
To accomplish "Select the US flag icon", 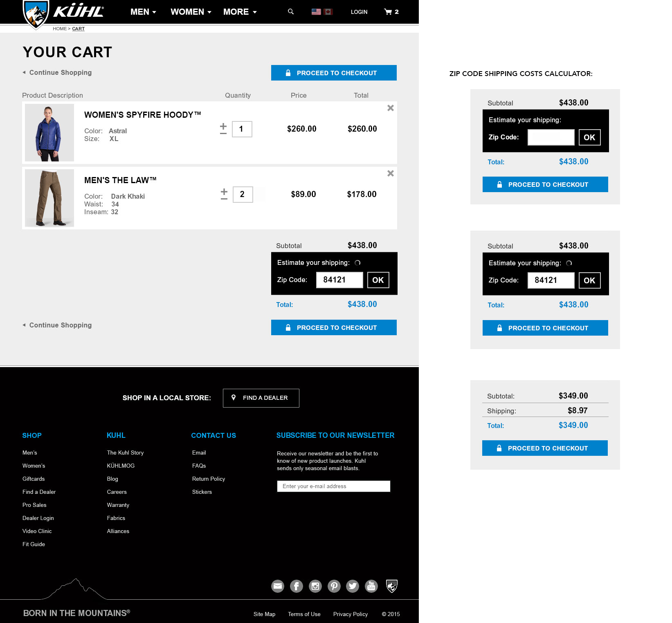I will click(x=316, y=12).
